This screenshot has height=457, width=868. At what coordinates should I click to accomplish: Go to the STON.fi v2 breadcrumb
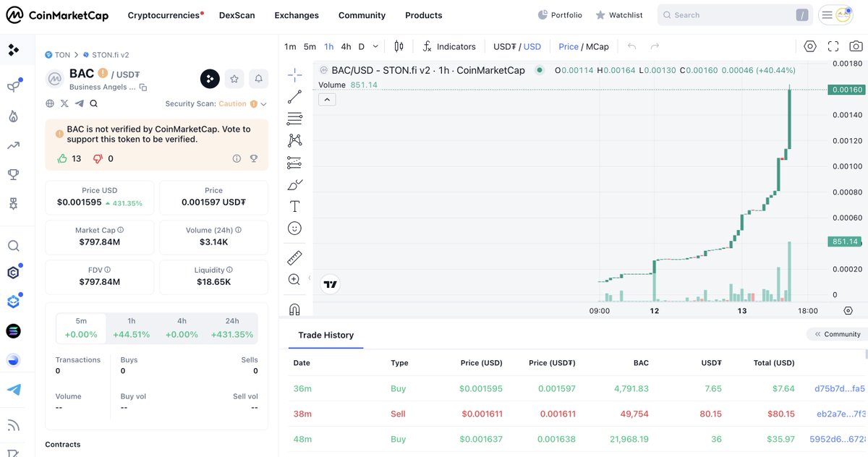tap(106, 54)
